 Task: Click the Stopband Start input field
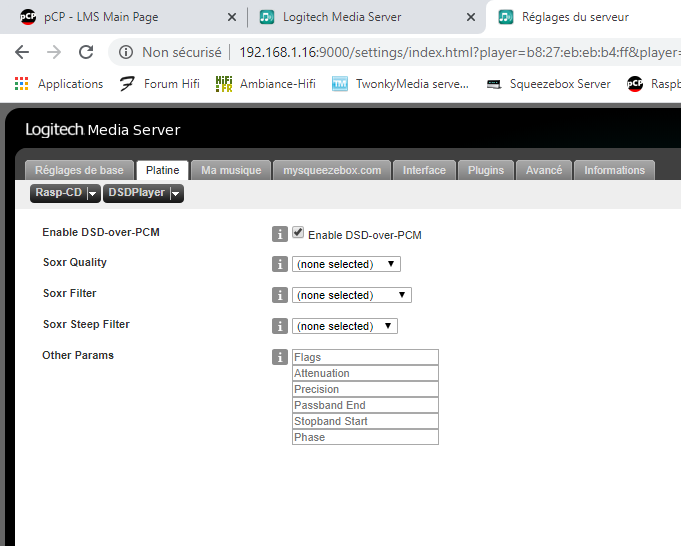pos(365,421)
